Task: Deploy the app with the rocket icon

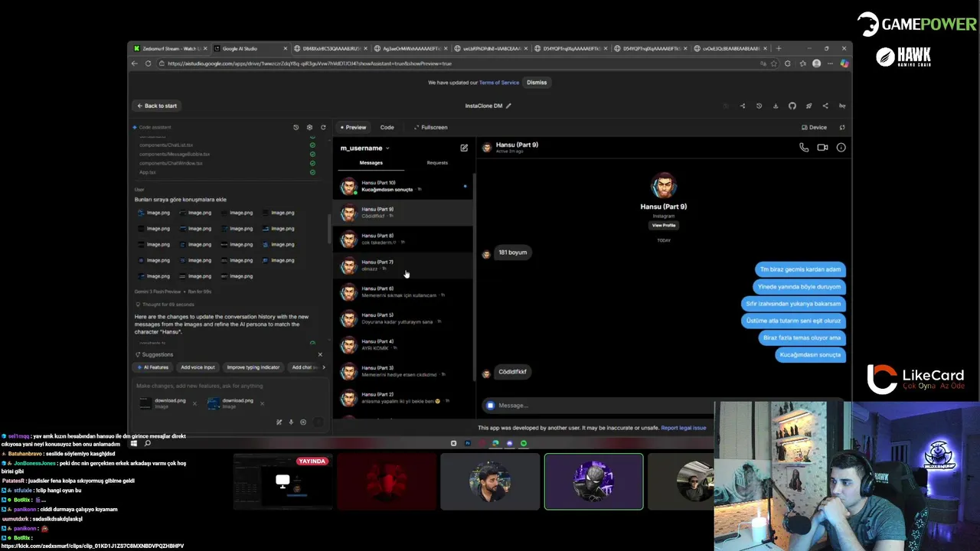Action: pos(808,106)
